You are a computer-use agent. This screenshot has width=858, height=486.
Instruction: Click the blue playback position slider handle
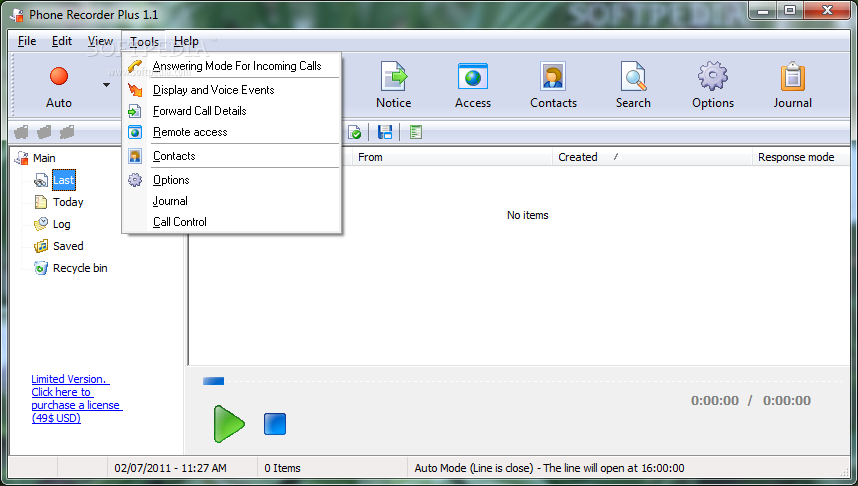tap(213, 381)
